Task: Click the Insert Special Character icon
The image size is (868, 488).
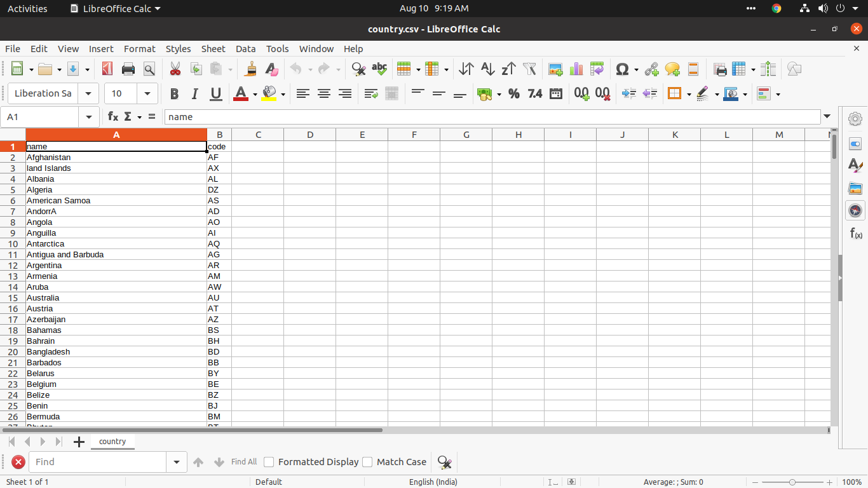Action: 622,69
